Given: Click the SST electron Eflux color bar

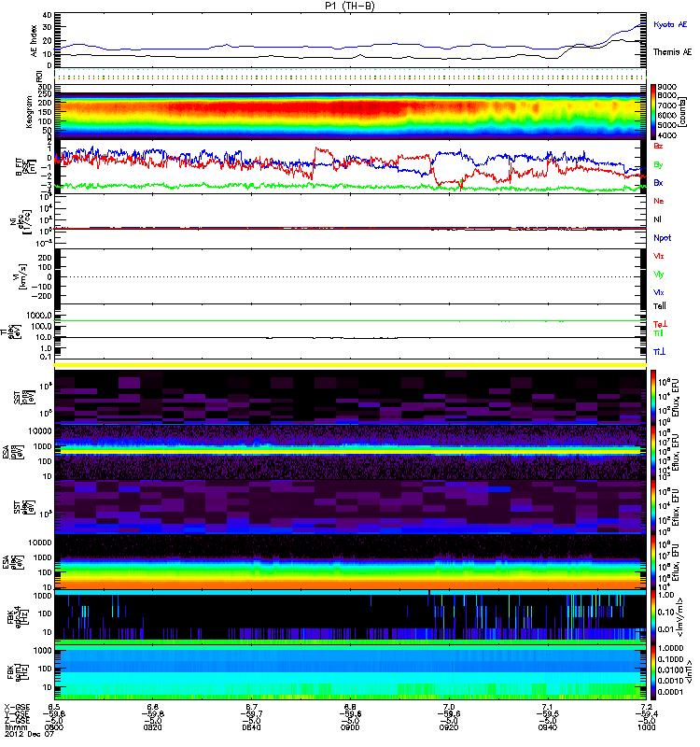Looking at the screenshot, I should pos(653,507).
